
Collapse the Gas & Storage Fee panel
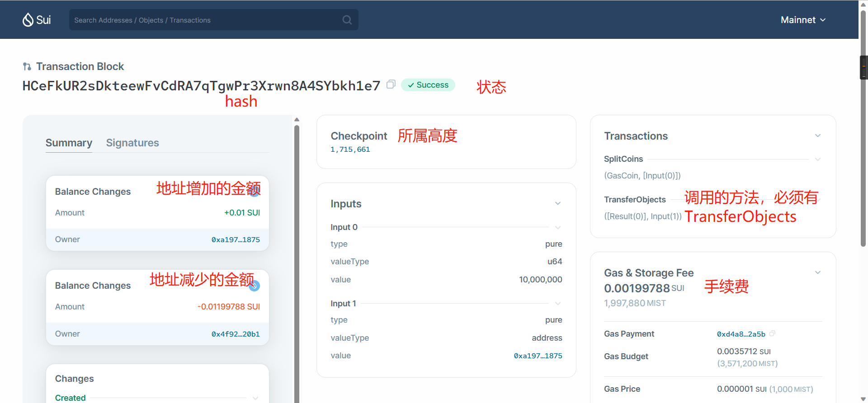(817, 273)
